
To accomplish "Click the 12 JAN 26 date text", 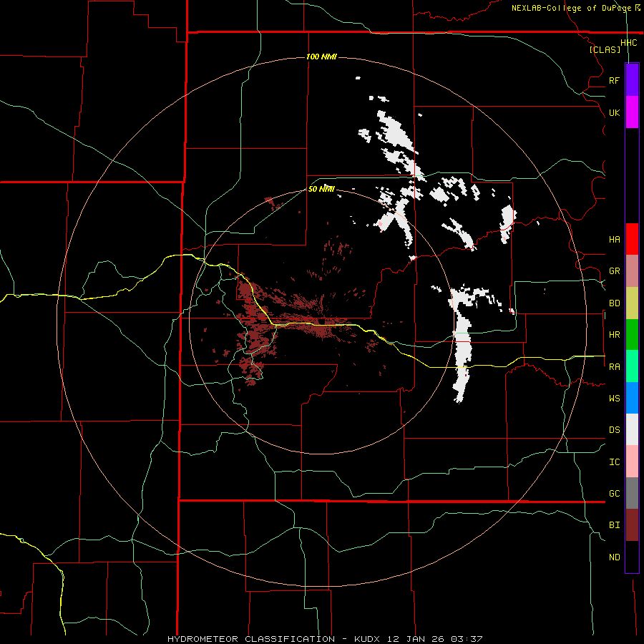I will pyautogui.click(x=416, y=639).
